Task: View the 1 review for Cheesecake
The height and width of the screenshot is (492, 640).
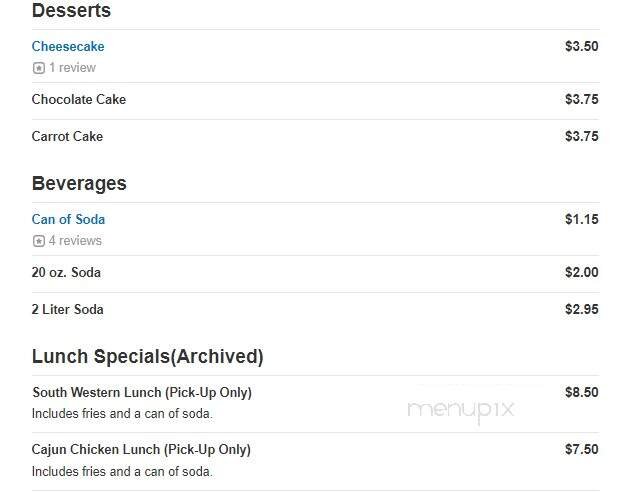Action: click(72, 68)
